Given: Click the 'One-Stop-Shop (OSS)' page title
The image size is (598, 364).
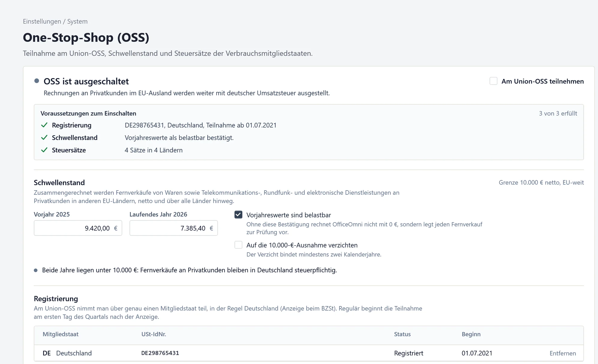Looking at the screenshot, I should pyautogui.click(x=86, y=38).
